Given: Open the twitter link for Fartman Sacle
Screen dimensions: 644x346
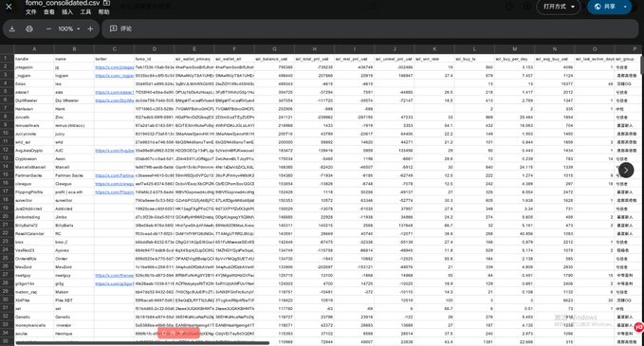Looking at the screenshot, I should 114,175.
